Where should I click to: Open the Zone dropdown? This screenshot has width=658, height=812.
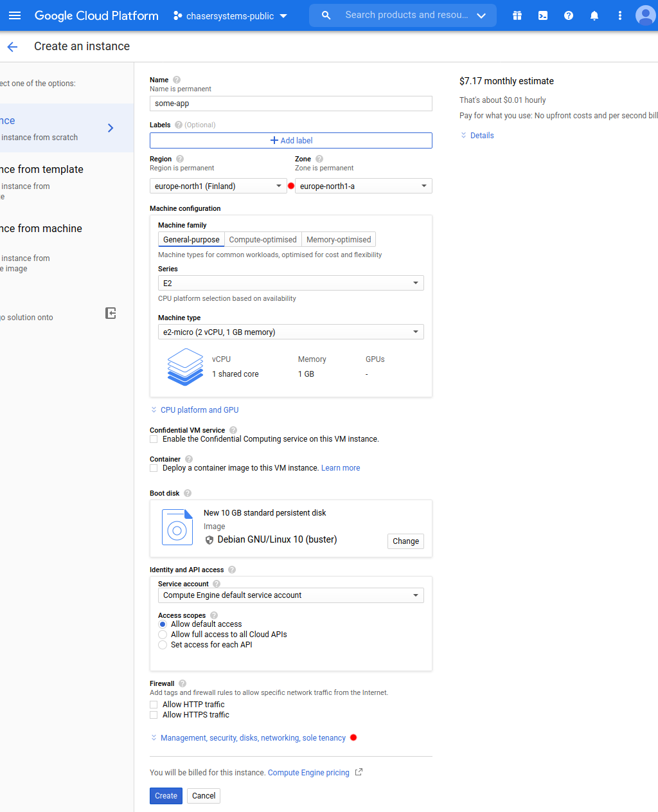pos(363,186)
